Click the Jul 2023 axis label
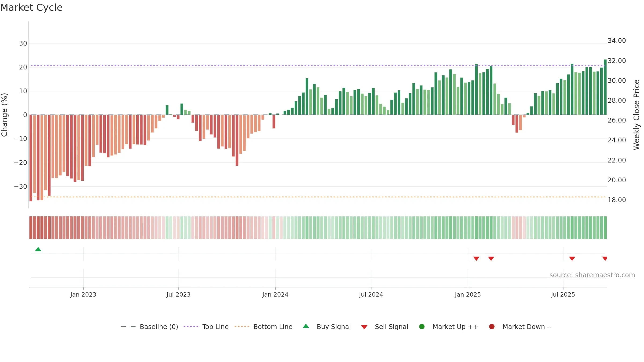Viewport: 644px width, 362px height. [178, 295]
